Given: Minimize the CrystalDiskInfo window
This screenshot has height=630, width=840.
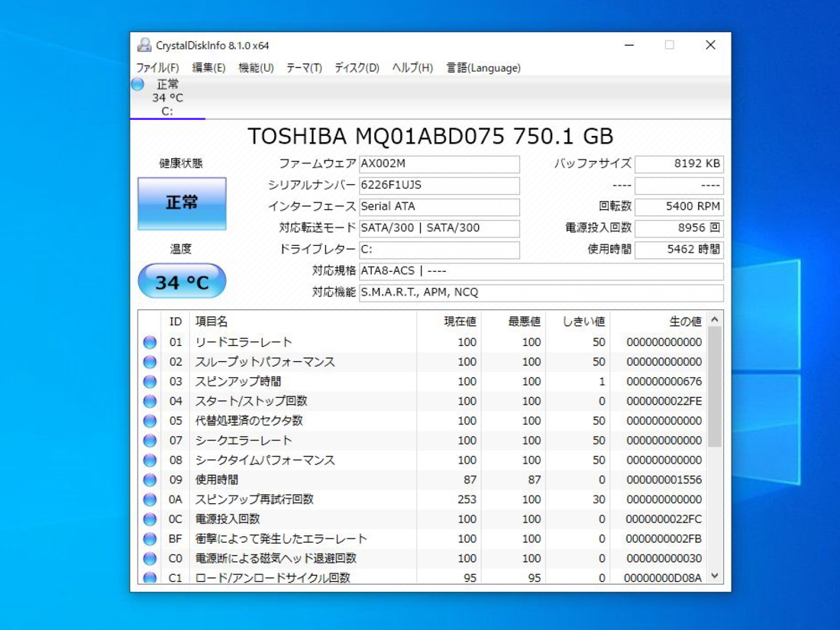Looking at the screenshot, I should (x=629, y=45).
